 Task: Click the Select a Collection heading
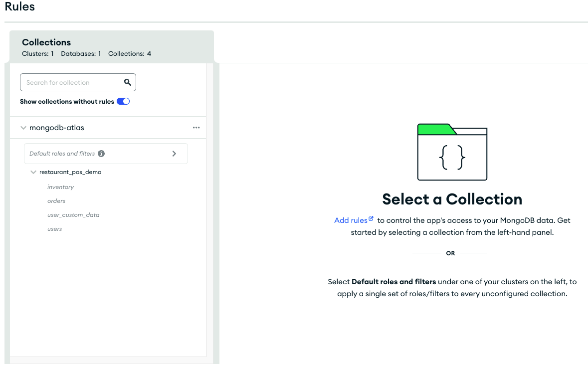point(452,199)
